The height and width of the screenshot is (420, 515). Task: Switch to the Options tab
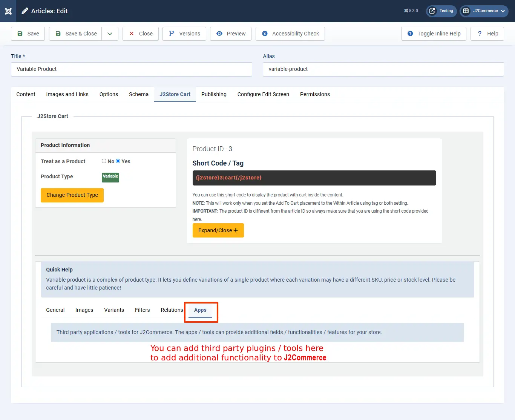click(109, 94)
